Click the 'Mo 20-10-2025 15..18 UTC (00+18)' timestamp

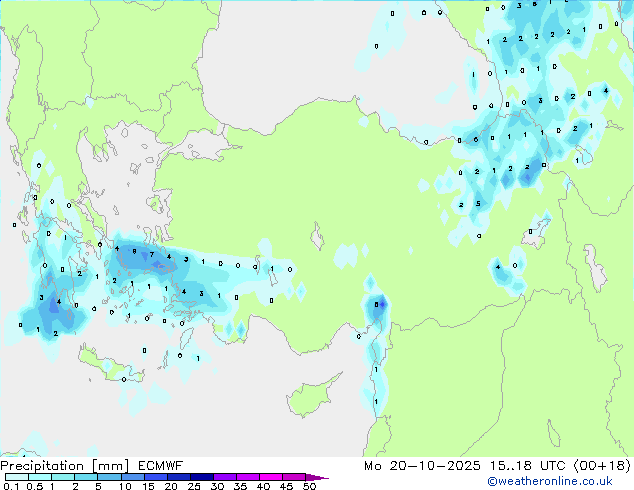tap(497, 466)
